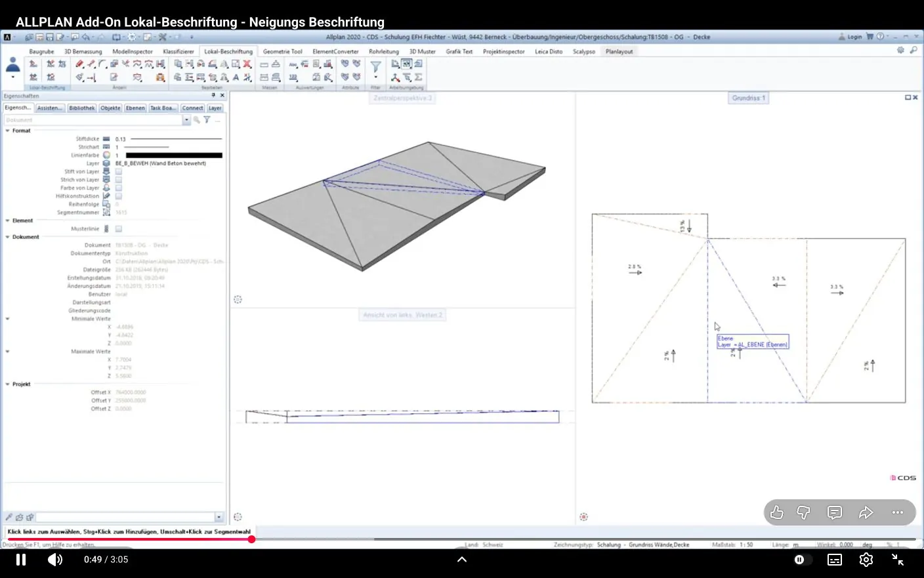Screen dimensions: 924x578
Task: Open the Geometrie Tool ribbon tab
Action: point(283,51)
